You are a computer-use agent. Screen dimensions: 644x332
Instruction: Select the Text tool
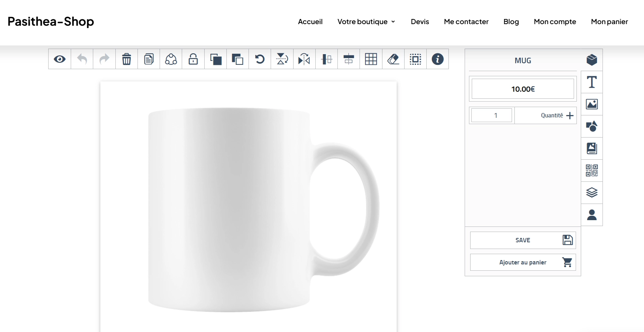coord(591,82)
